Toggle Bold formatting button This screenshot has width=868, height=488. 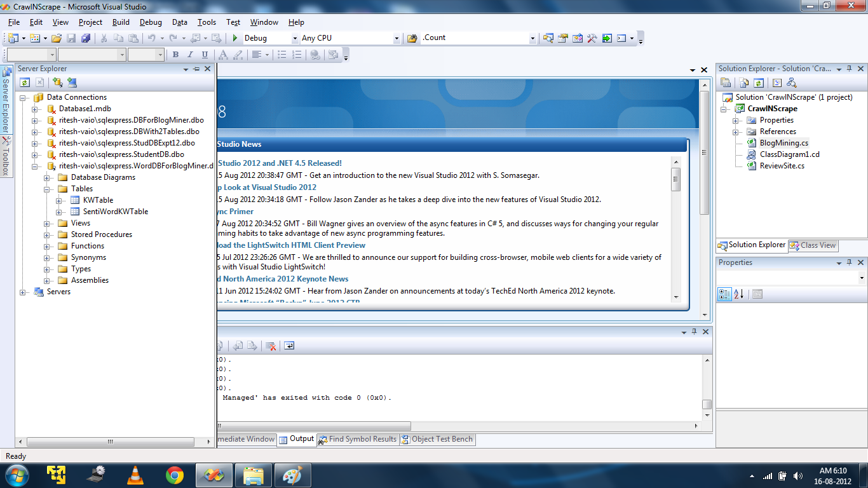pyautogui.click(x=175, y=55)
